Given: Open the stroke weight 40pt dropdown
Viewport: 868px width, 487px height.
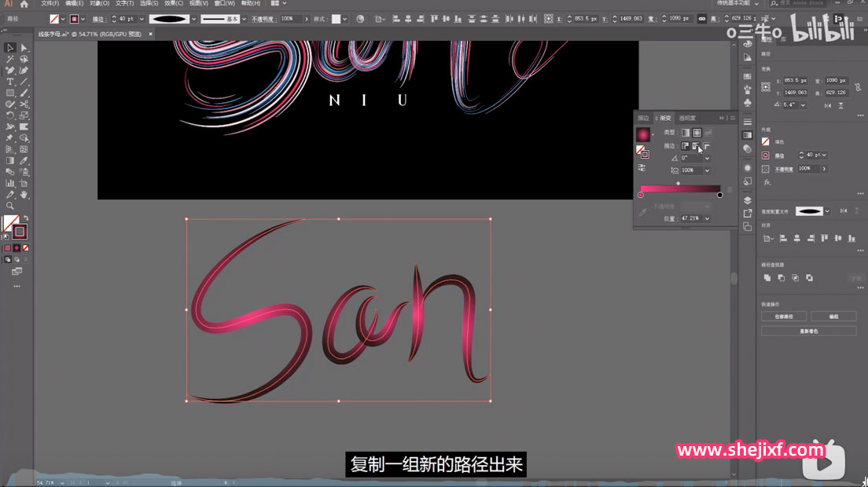Looking at the screenshot, I should click(x=826, y=155).
